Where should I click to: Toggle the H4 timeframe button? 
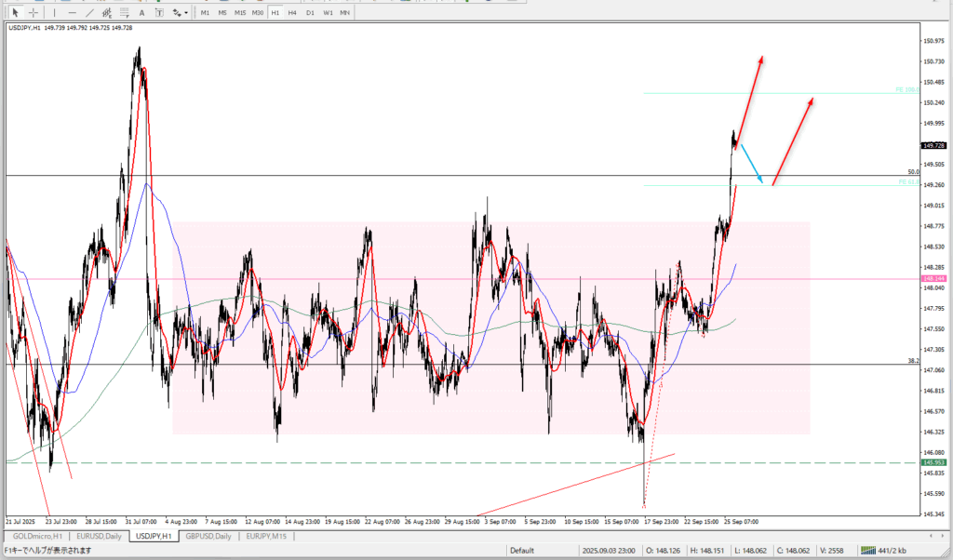point(292,12)
